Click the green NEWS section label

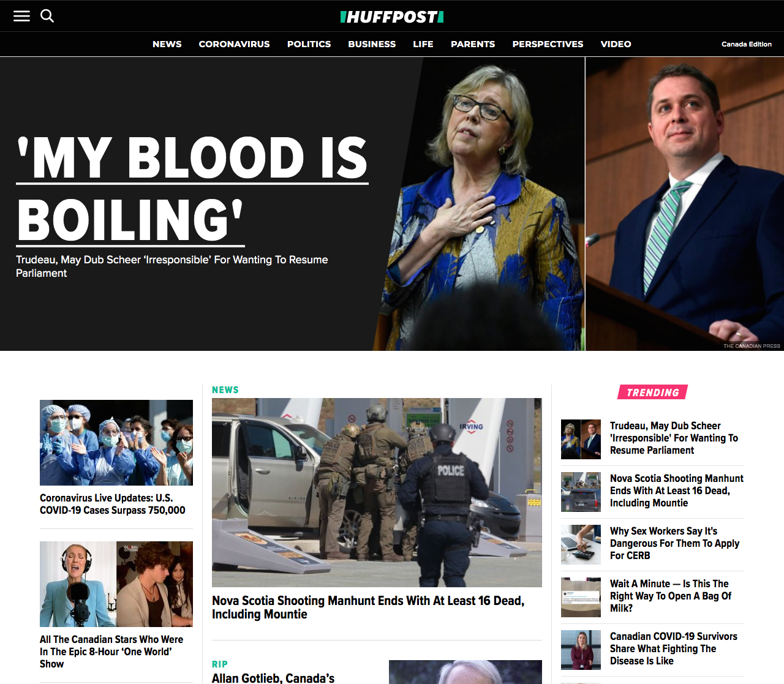pyautogui.click(x=225, y=390)
